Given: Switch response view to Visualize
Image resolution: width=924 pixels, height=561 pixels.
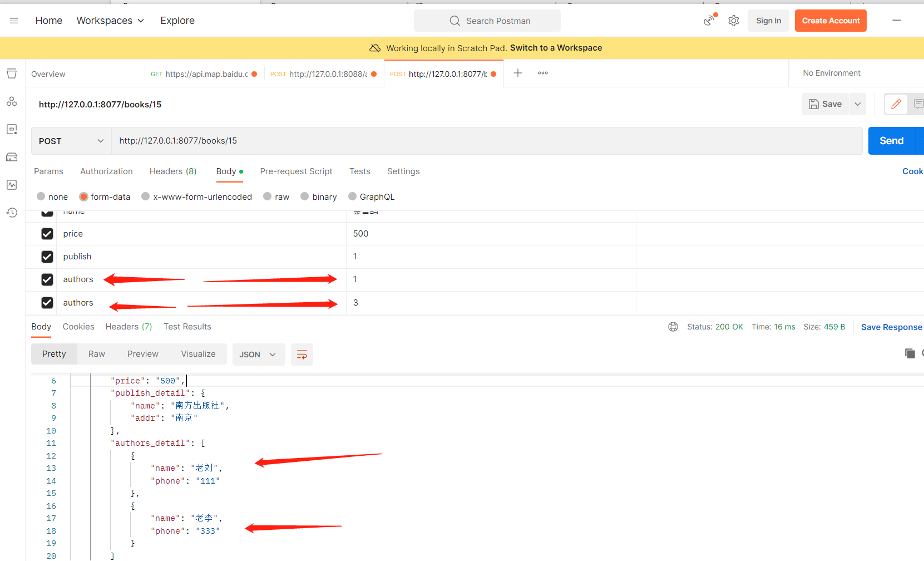Looking at the screenshot, I should click(x=198, y=354).
